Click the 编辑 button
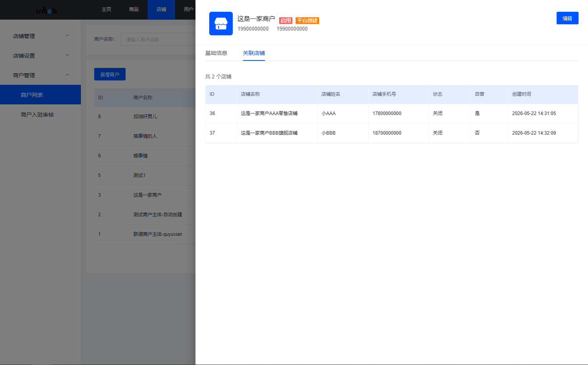The image size is (588, 365). (x=567, y=18)
